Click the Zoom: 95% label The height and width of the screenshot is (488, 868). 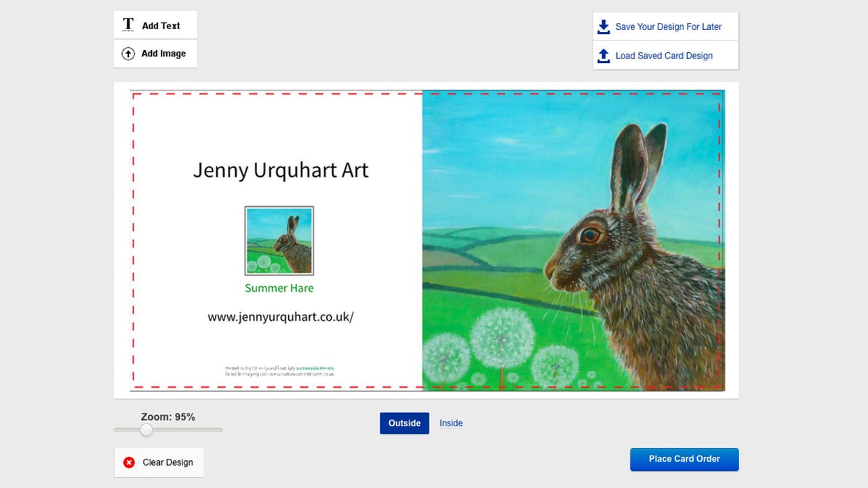[x=168, y=417]
